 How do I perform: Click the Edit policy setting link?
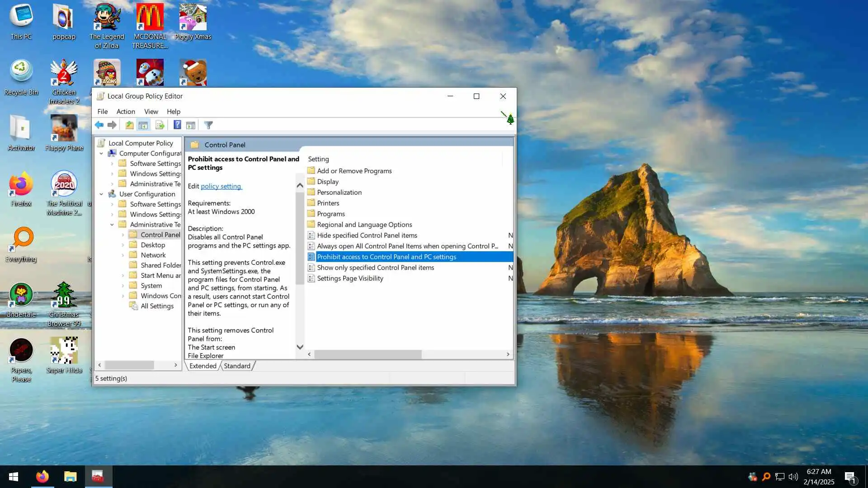[221, 186]
